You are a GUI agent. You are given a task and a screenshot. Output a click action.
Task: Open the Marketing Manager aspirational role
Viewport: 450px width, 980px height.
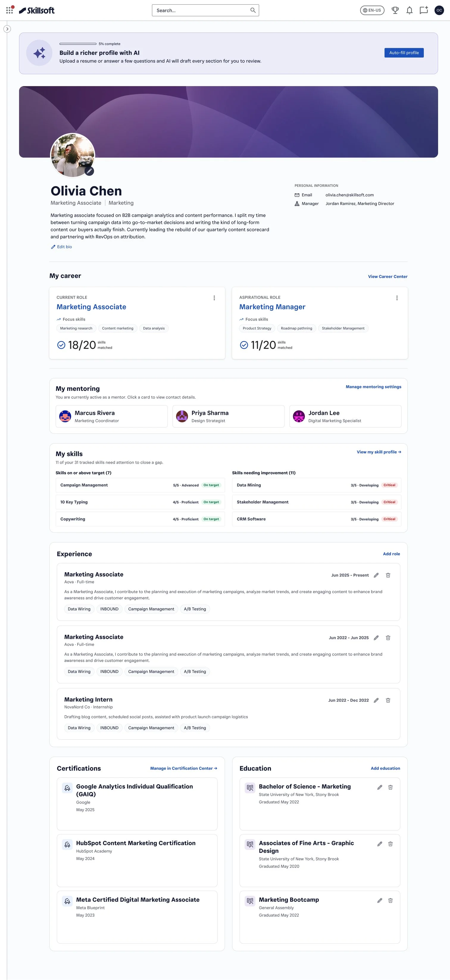pyautogui.click(x=272, y=307)
